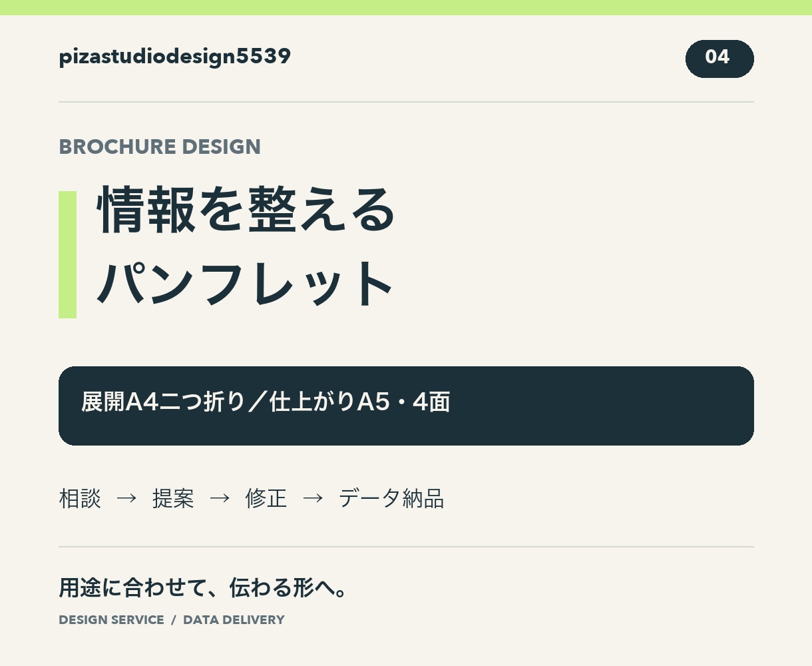Click the pizastudiodesign5539 title text
The height and width of the screenshot is (666, 812).
[175, 57]
